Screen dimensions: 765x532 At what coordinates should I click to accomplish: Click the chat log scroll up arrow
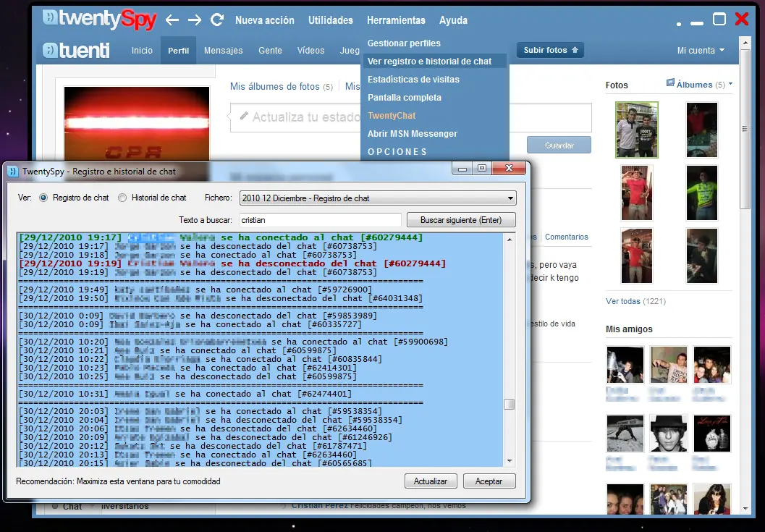tap(510, 240)
